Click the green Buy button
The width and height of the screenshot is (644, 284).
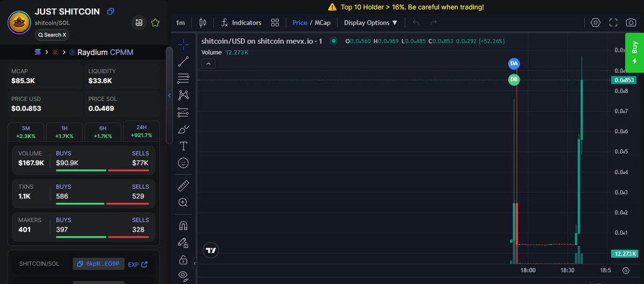click(634, 53)
